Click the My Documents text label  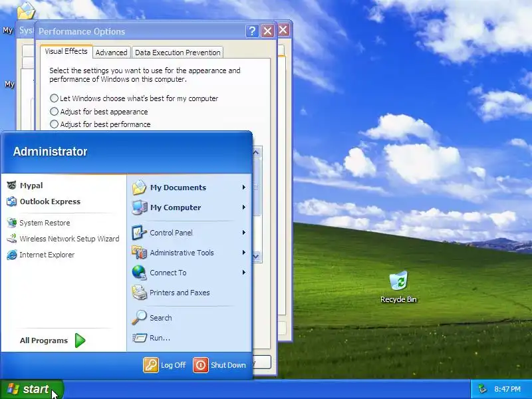click(x=178, y=188)
